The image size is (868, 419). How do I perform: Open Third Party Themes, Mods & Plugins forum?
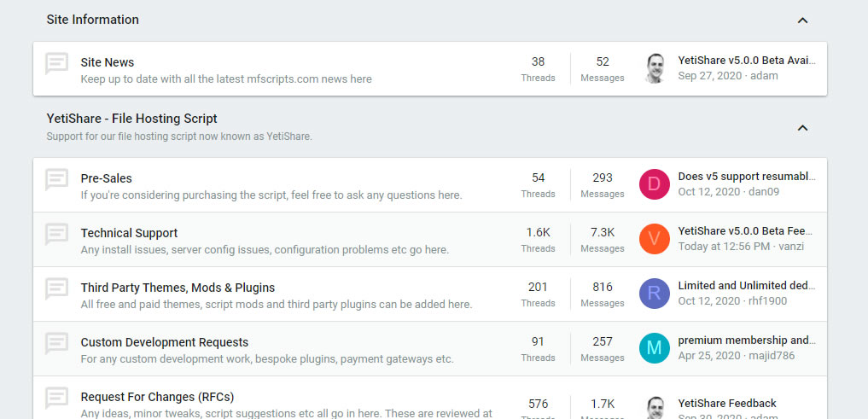(178, 288)
